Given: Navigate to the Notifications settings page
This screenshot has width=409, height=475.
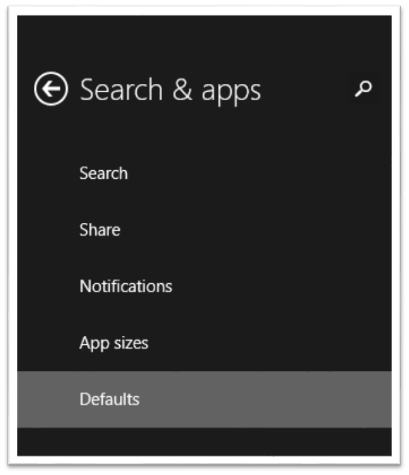Looking at the screenshot, I should 204,286.
